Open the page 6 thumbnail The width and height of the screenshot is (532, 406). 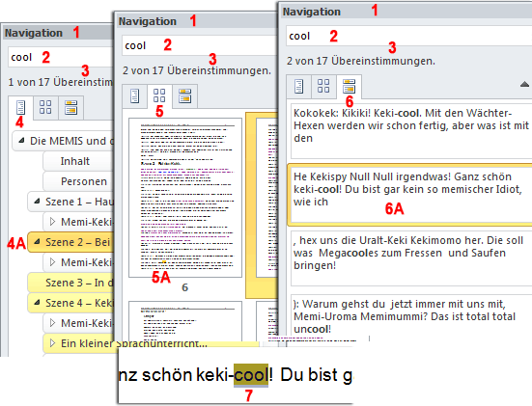pyautogui.click(x=185, y=198)
